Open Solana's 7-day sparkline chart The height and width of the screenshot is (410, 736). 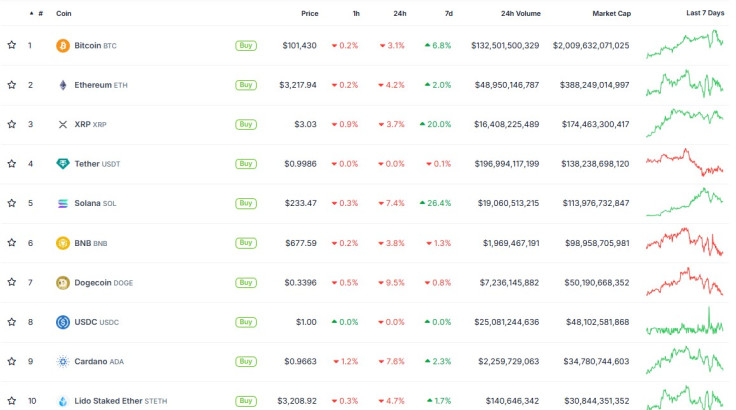point(684,202)
